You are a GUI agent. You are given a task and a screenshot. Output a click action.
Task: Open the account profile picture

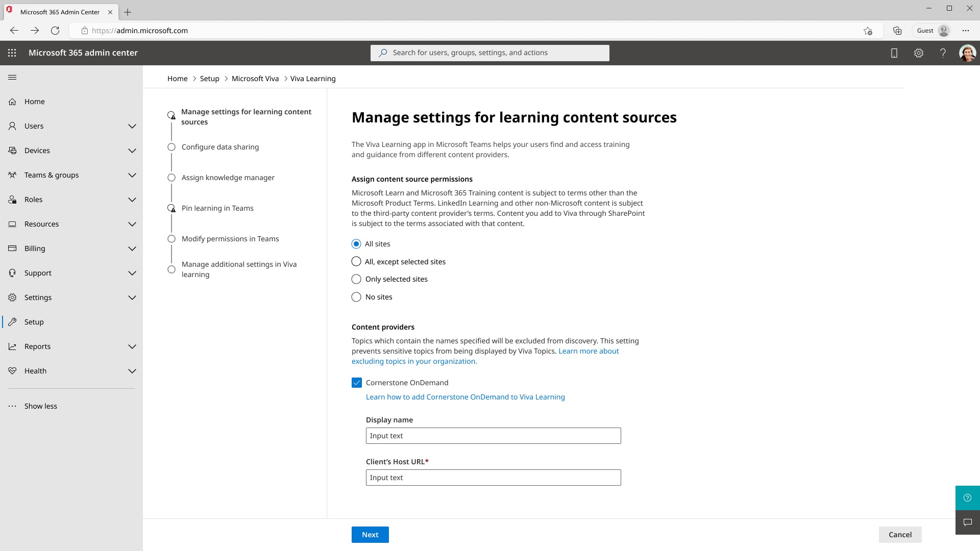tap(967, 53)
